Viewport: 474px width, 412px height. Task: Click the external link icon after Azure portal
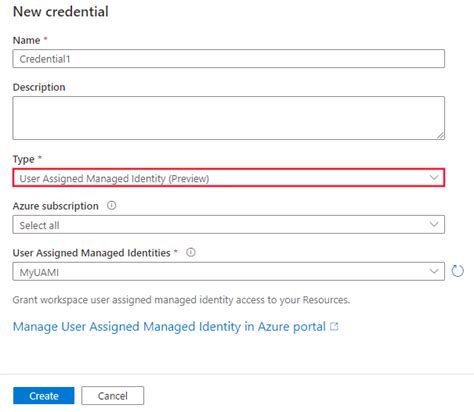tap(334, 326)
